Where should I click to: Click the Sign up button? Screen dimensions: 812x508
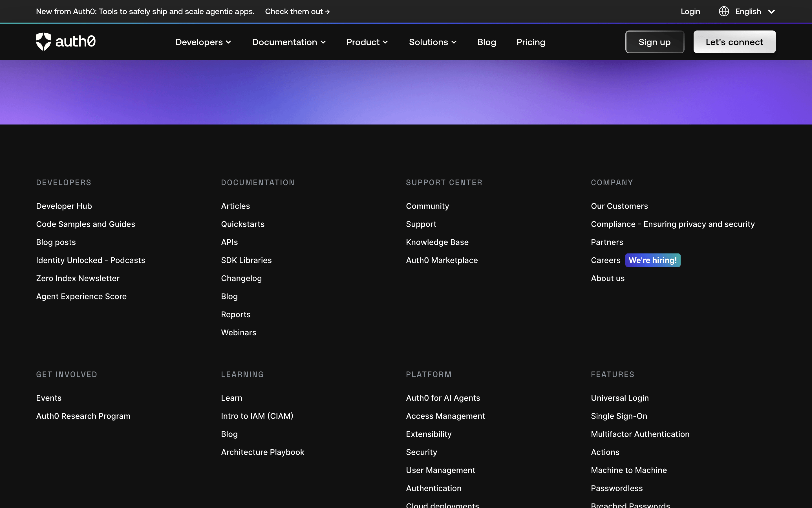[x=654, y=42]
